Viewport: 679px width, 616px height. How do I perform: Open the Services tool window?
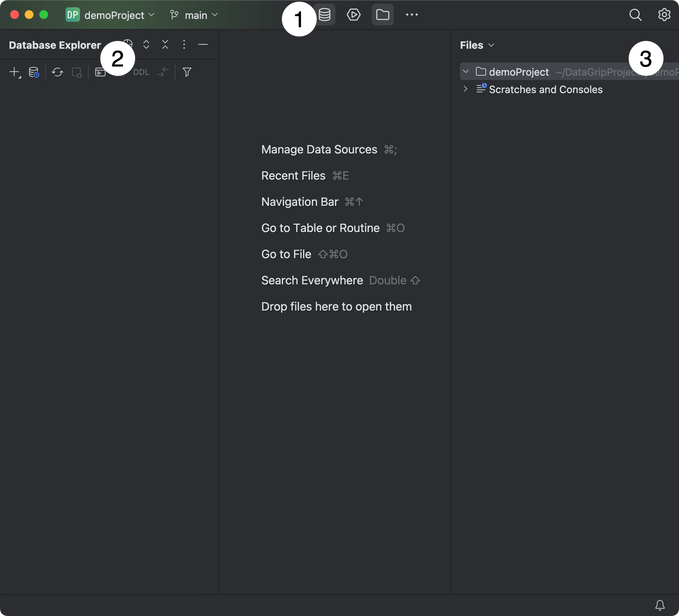(353, 15)
